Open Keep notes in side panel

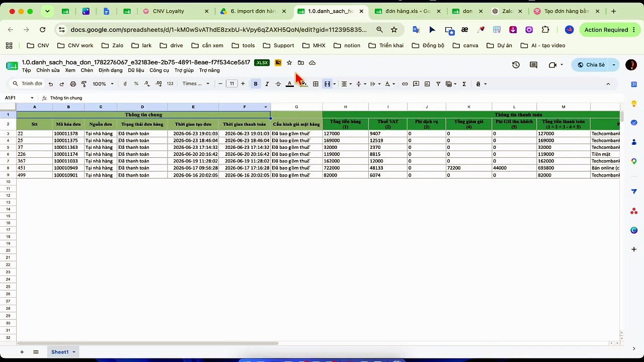[x=634, y=104]
